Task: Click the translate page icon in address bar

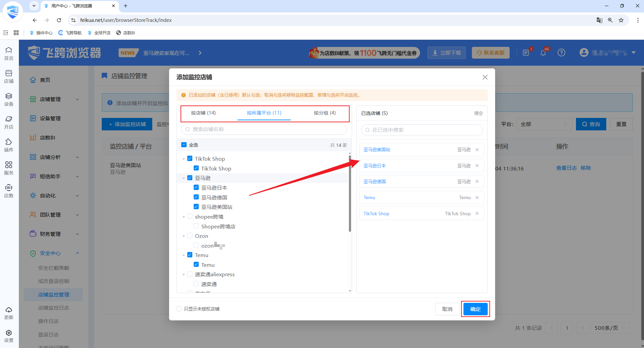Action: tap(600, 20)
